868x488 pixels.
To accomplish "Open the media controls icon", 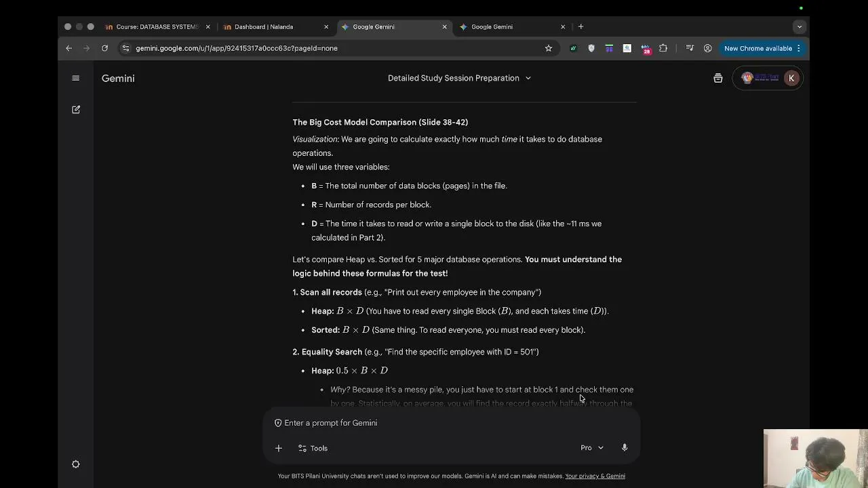I will pos(690,48).
